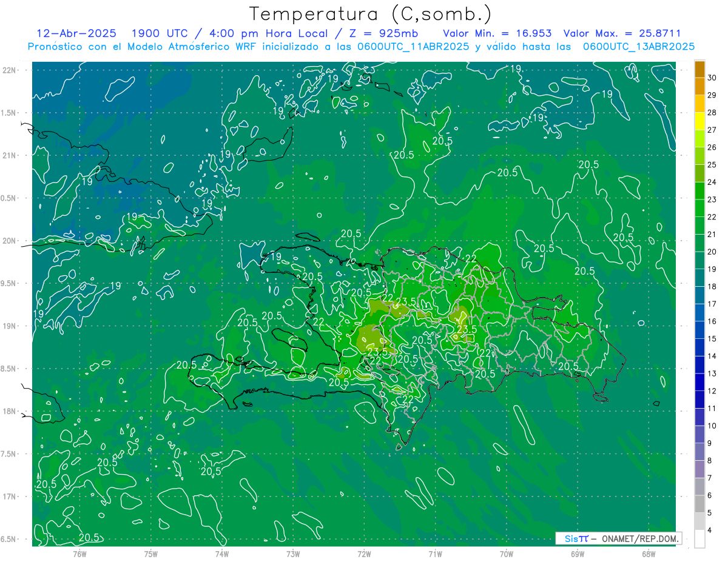Click the "21N" latitude label
This screenshot has width=728, height=562.
9,155
